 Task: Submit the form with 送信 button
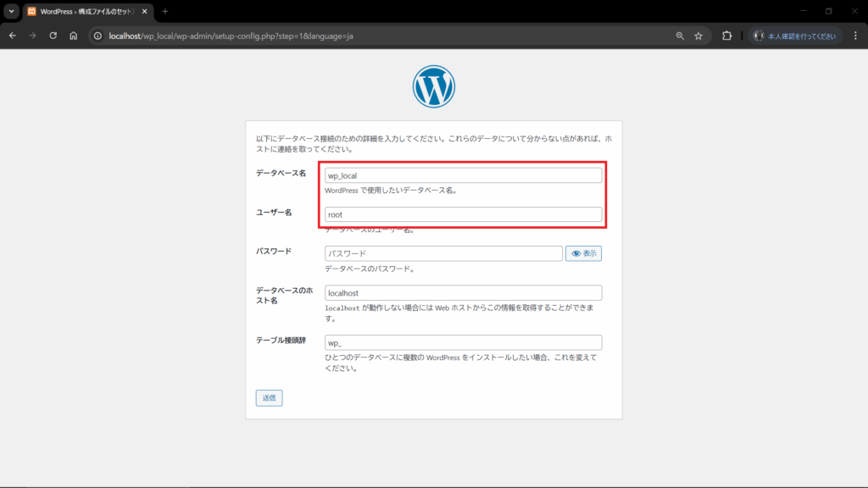(x=269, y=398)
